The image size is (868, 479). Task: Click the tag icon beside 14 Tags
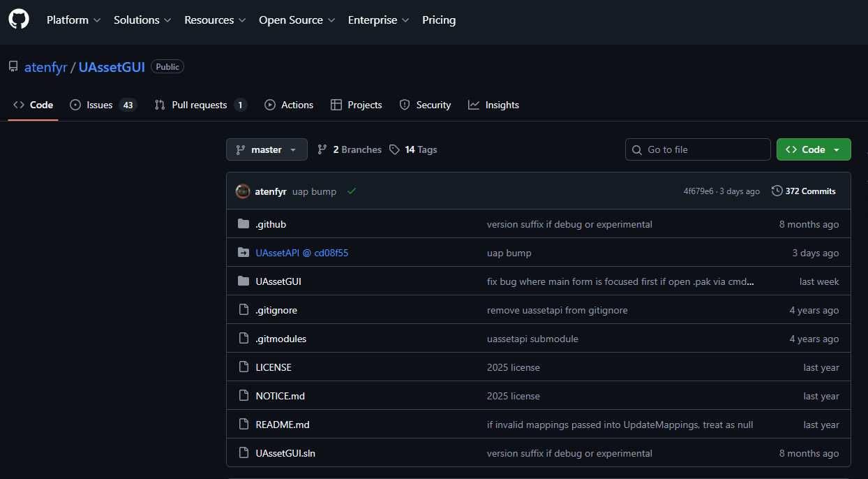click(x=395, y=149)
